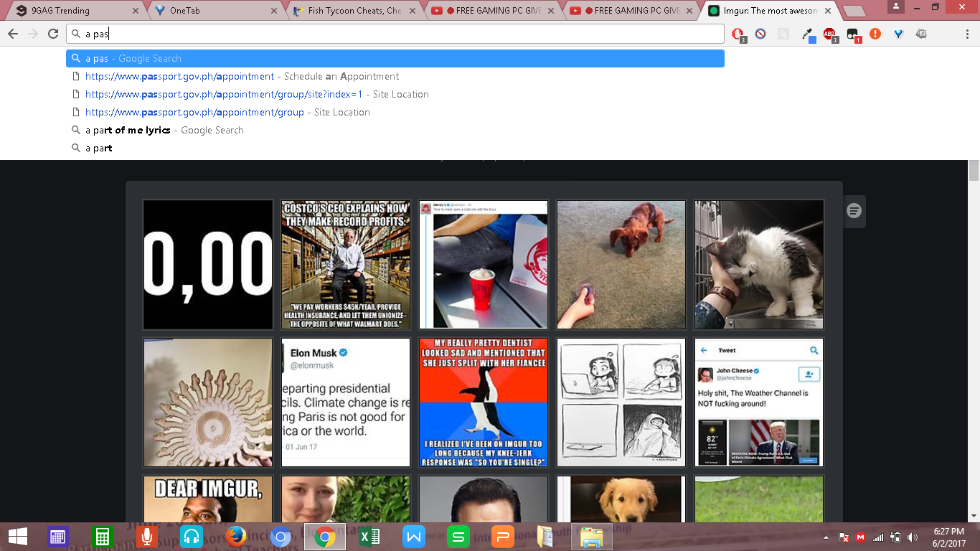Open File Explorer from the taskbar
This screenshot has width=980, height=551.
[591, 537]
